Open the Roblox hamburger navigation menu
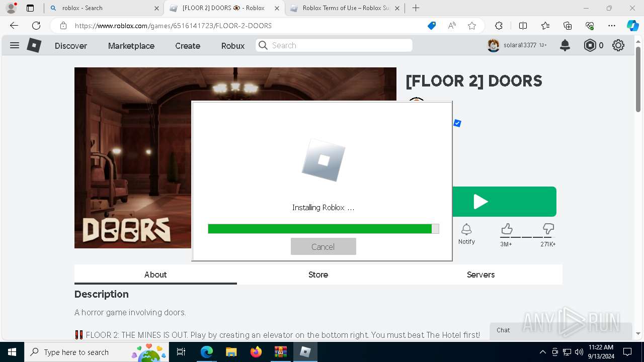644x362 pixels. (x=15, y=45)
